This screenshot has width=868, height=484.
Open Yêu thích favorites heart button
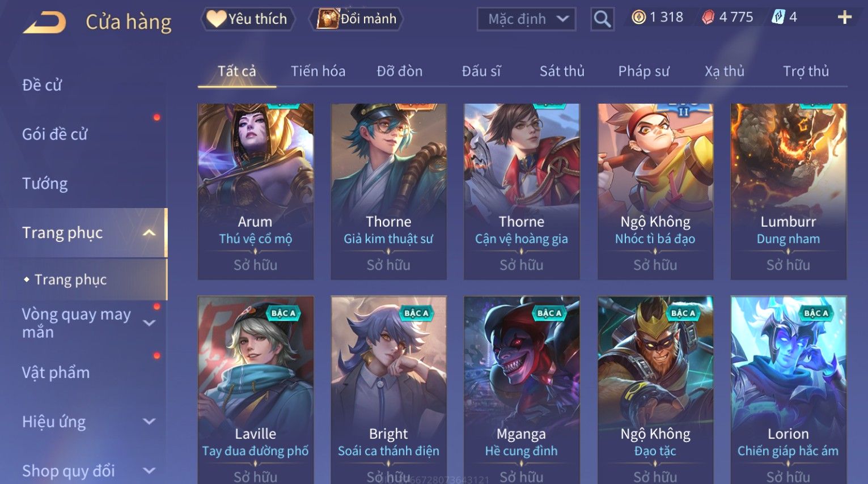click(x=248, y=19)
